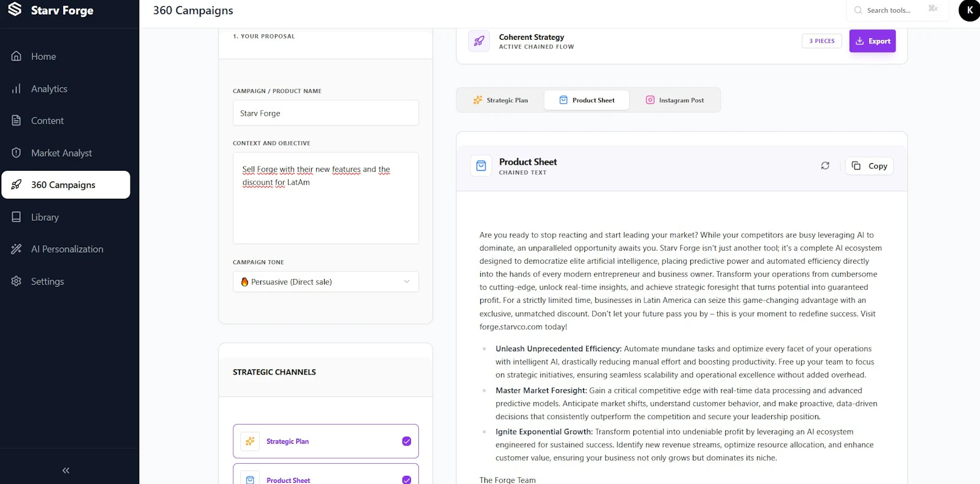The width and height of the screenshot is (980, 484).
Task: Click the Home house icon
Action: click(x=17, y=56)
